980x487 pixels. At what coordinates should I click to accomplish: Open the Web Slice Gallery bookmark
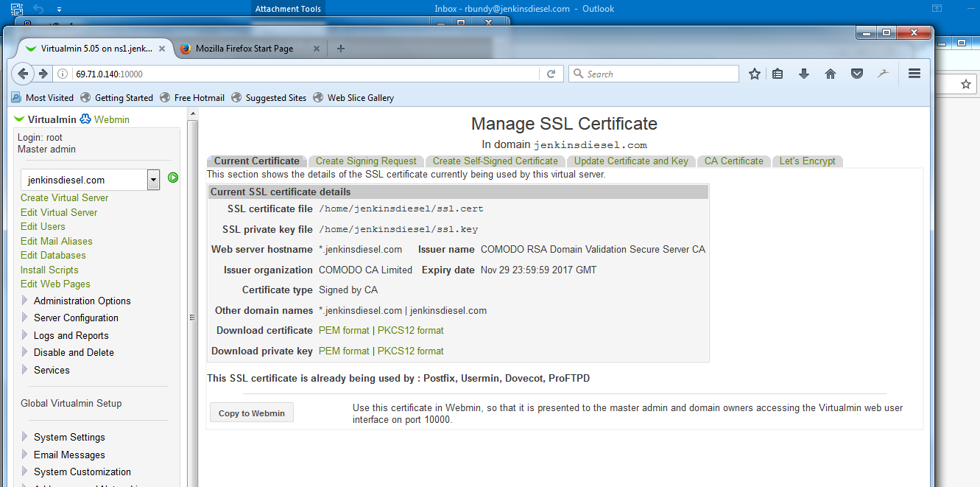[353, 97]
